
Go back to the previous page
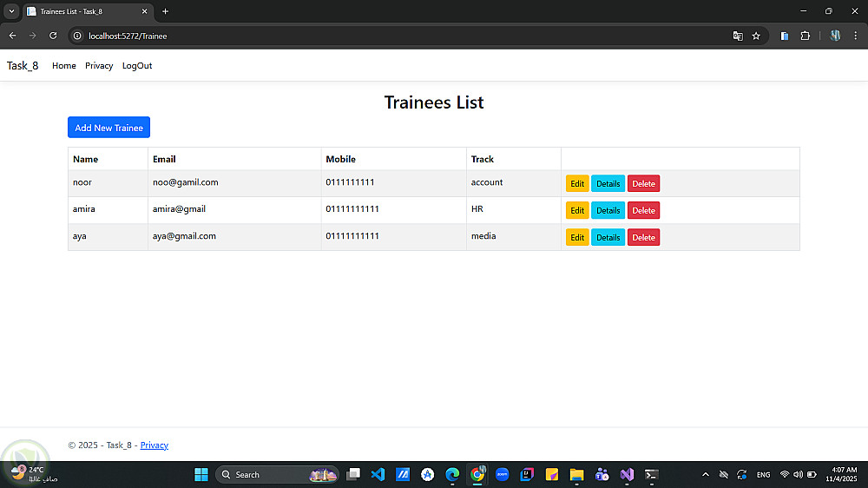click(x=12, y=36)
